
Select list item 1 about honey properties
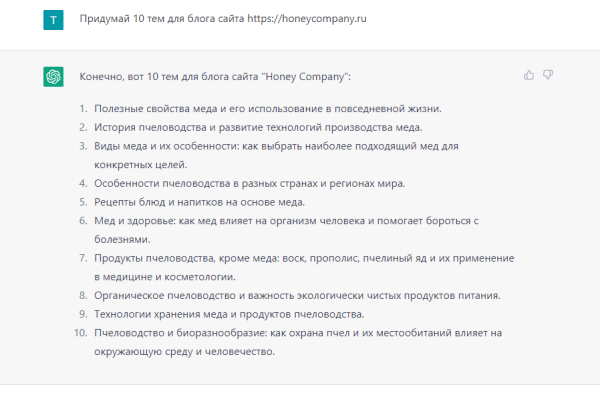[268, 109]
